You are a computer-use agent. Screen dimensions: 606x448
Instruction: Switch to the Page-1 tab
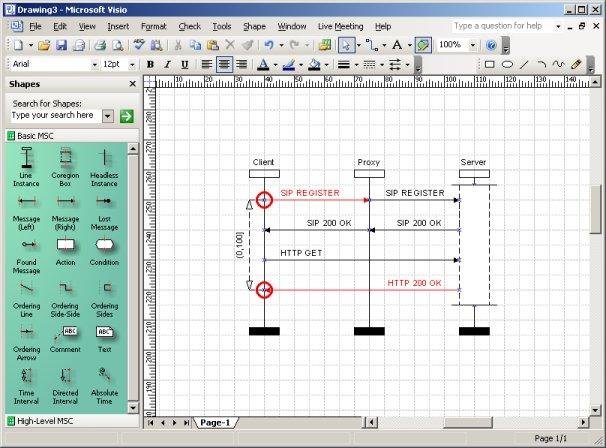(x=215, y=423)
